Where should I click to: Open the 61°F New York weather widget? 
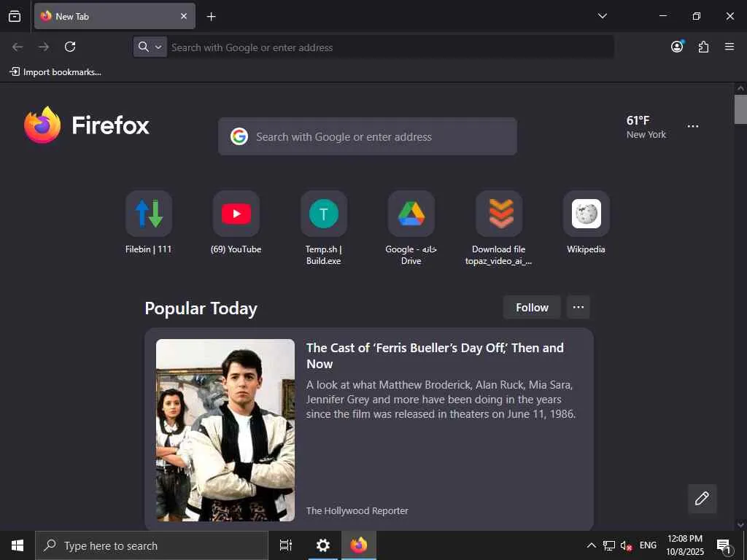tap(646, 127)
